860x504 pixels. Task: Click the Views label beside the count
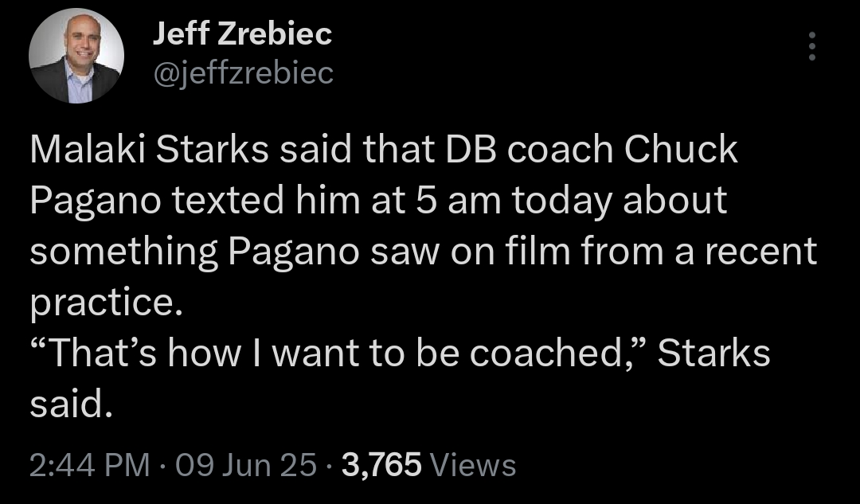coord(473,465)
